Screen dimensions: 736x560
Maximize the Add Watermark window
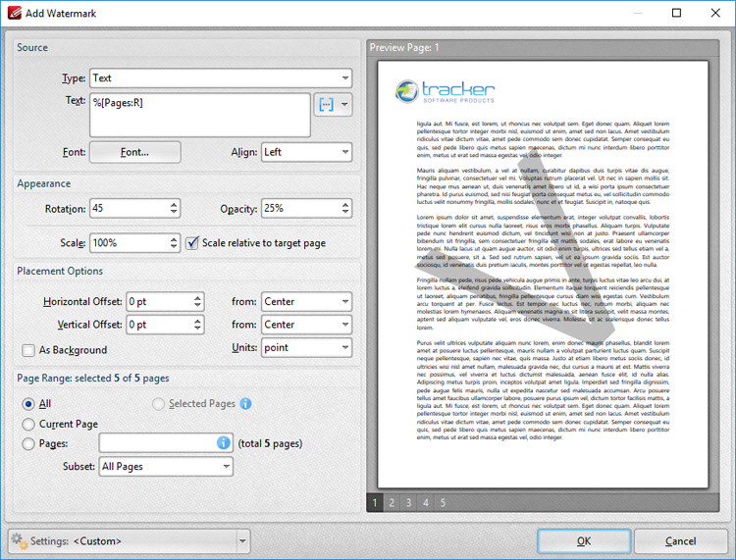point(676,13)
